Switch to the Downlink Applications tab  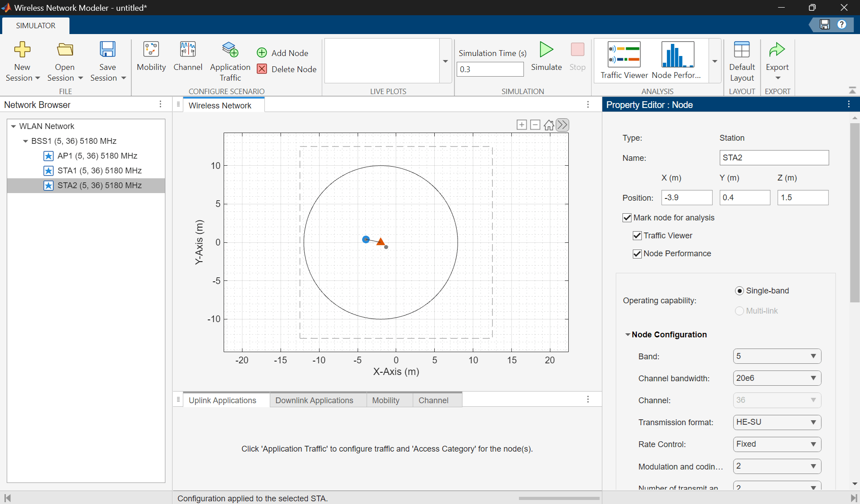point(314,401)
